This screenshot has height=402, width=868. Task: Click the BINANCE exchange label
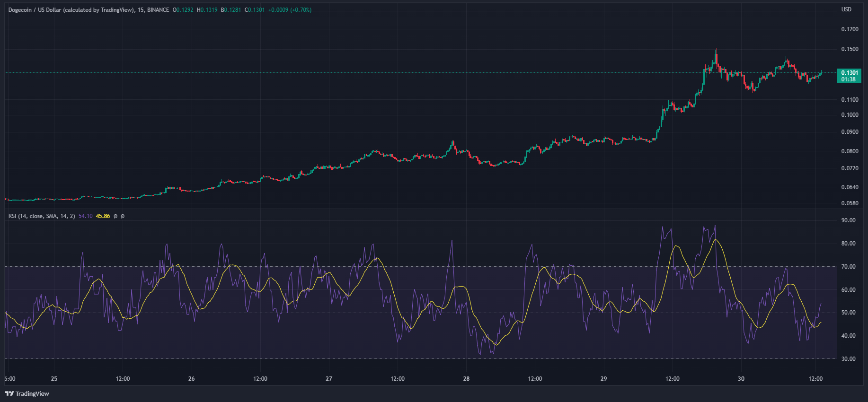[158, 10]
